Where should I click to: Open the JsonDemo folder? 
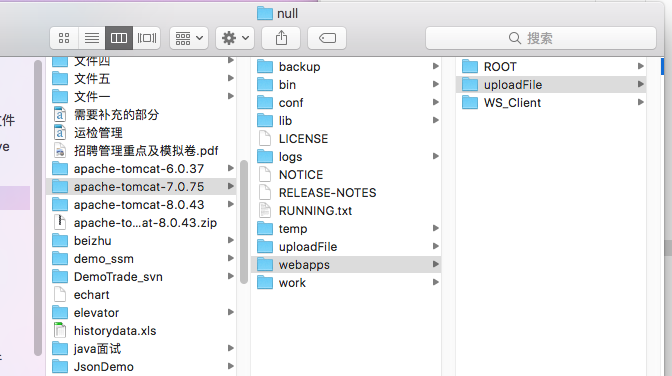pyautogui.click(x=141, y=367)
